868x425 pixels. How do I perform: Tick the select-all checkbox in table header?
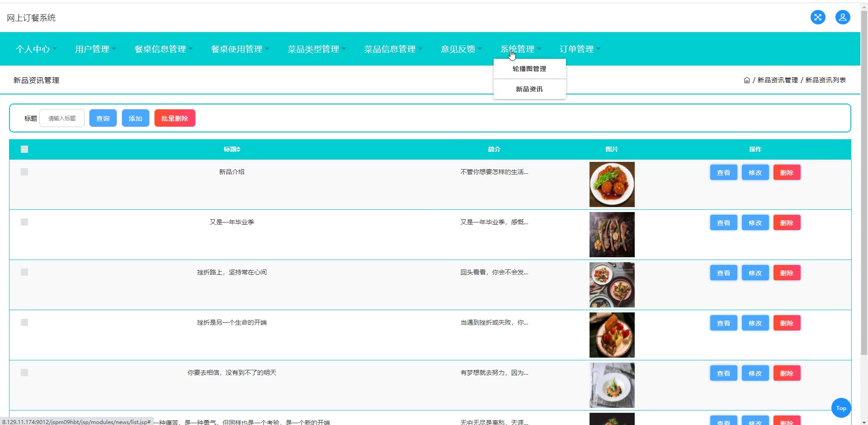pos(24,149)
